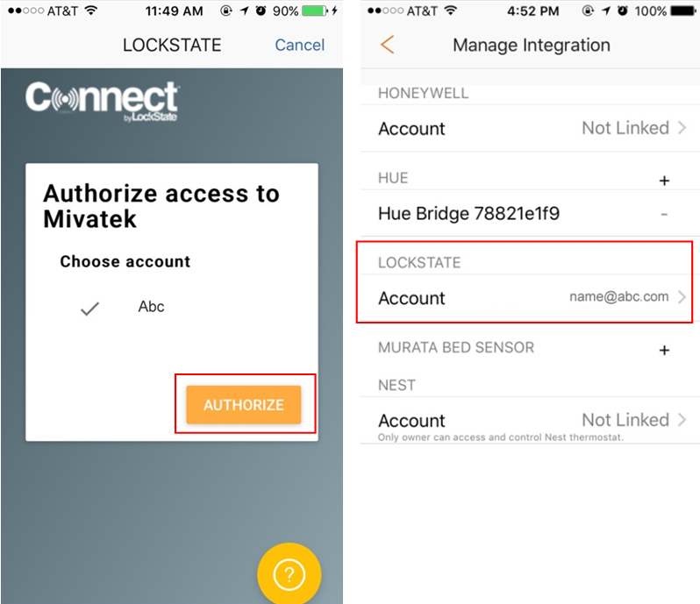Go back with the orange arrow

click(387, 45)
